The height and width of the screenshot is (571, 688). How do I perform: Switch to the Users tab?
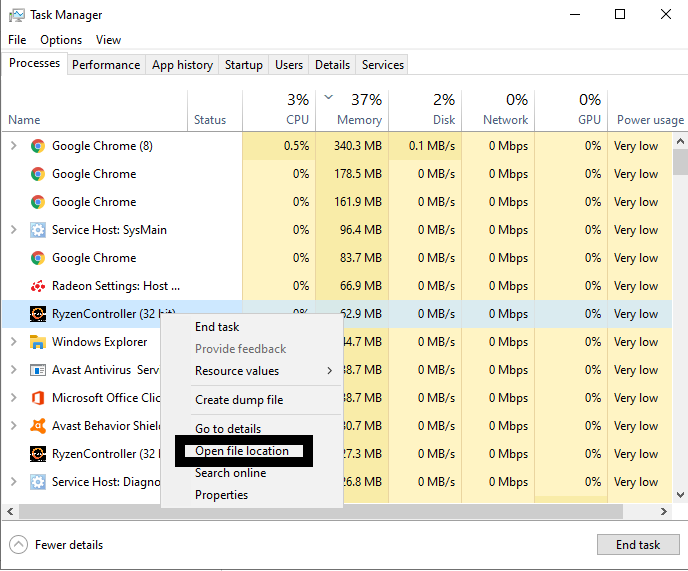coord(289,65)
